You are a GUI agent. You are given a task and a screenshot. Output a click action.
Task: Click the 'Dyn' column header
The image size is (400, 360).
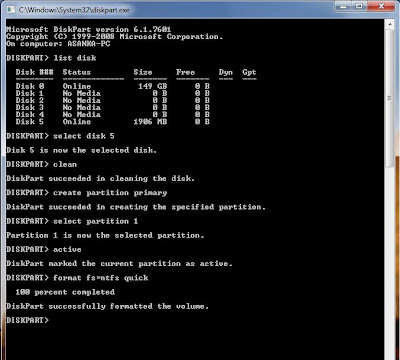coord(226,73)
